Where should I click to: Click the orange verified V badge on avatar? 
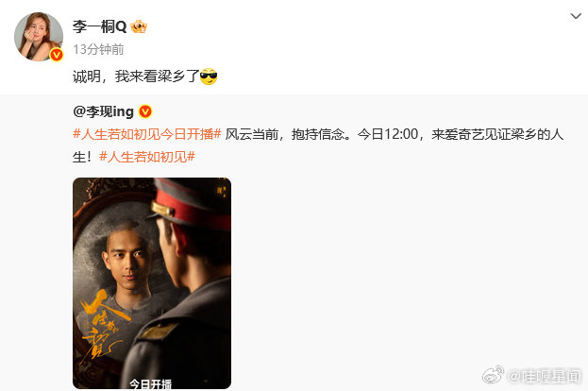(57, 55)
